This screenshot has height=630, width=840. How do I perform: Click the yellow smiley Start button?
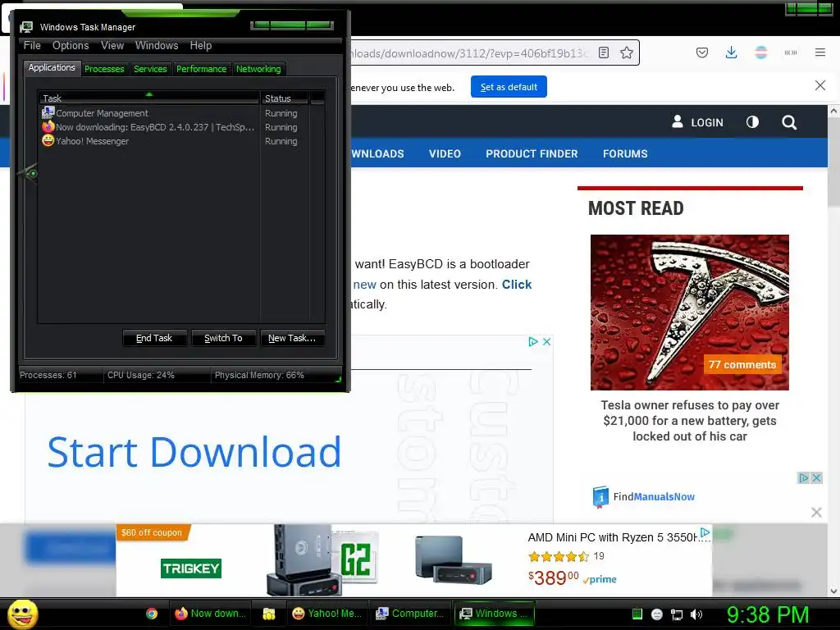(22, 614)
